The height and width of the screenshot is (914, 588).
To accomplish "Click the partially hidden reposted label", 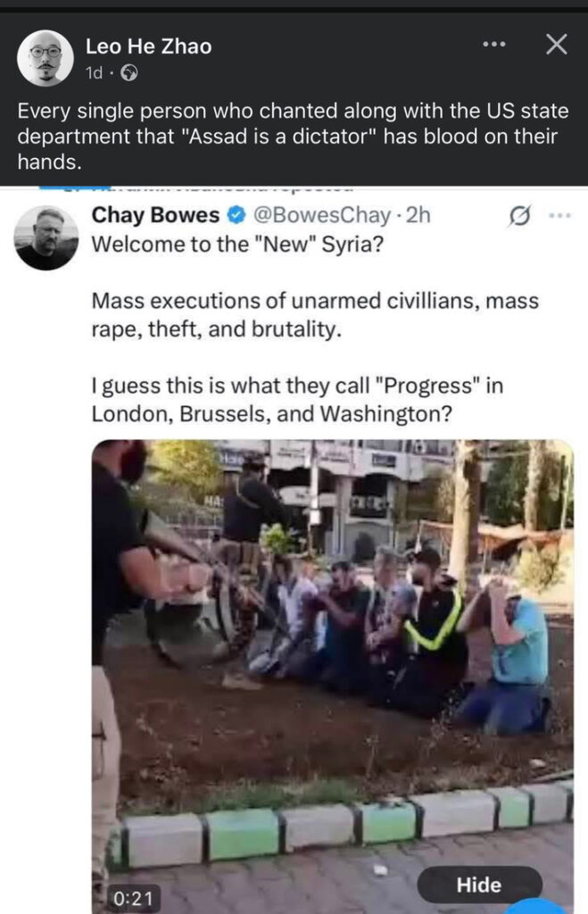I will click(x=195, y=187).
